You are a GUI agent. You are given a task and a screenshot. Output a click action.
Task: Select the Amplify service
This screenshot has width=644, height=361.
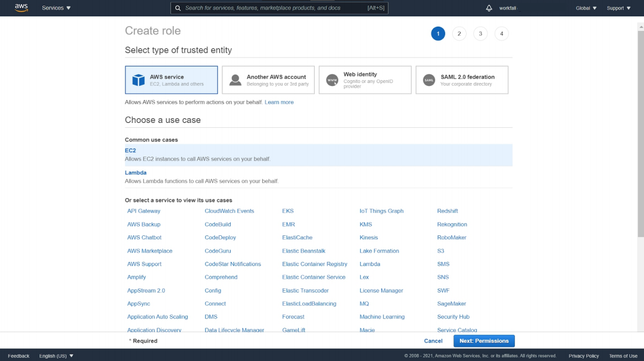[x=136, y=277]
